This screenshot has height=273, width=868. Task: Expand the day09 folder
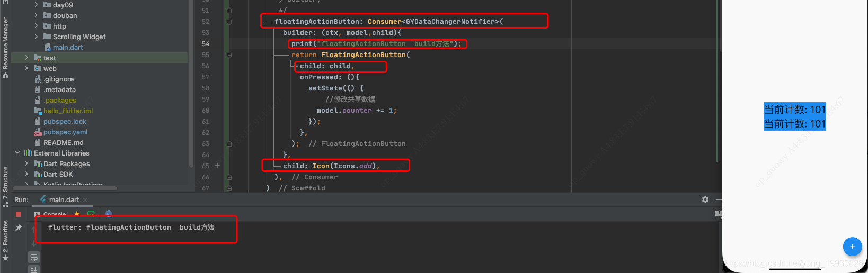click(x=36, y=5)
